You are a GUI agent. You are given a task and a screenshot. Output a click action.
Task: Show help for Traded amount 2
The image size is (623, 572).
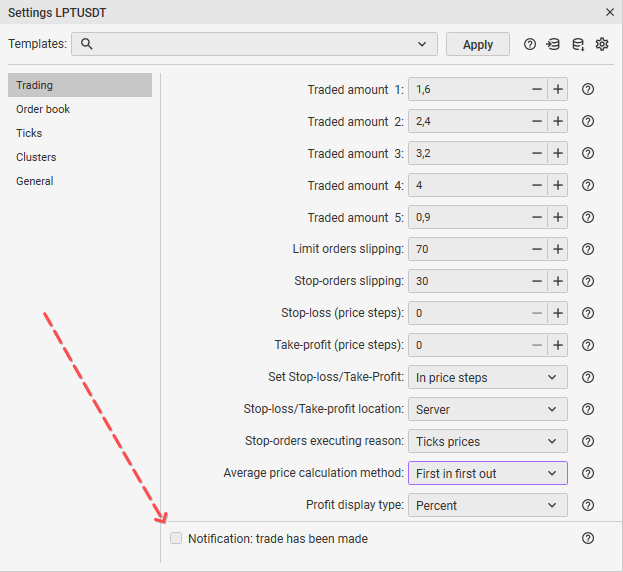588,121
